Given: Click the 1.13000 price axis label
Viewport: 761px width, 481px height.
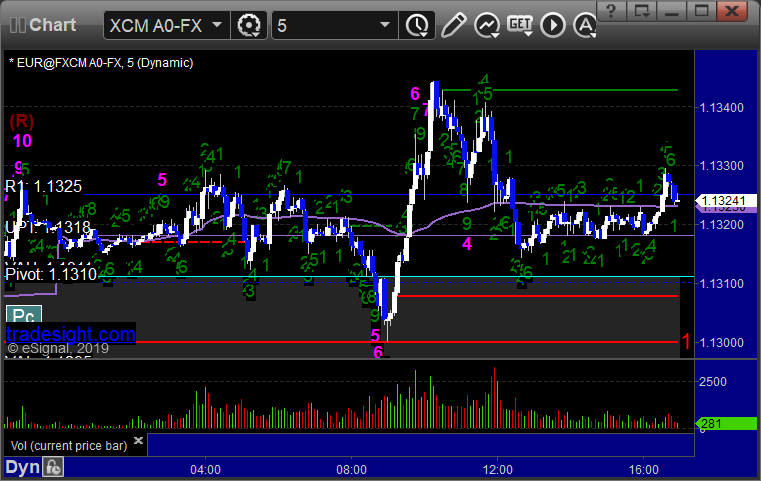Looking at the screenshot, I should pos(722,343).
